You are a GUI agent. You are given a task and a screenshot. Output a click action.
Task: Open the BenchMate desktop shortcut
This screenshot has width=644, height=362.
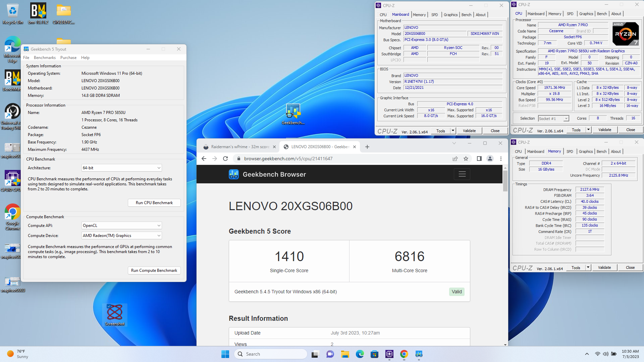click(12, 80)
